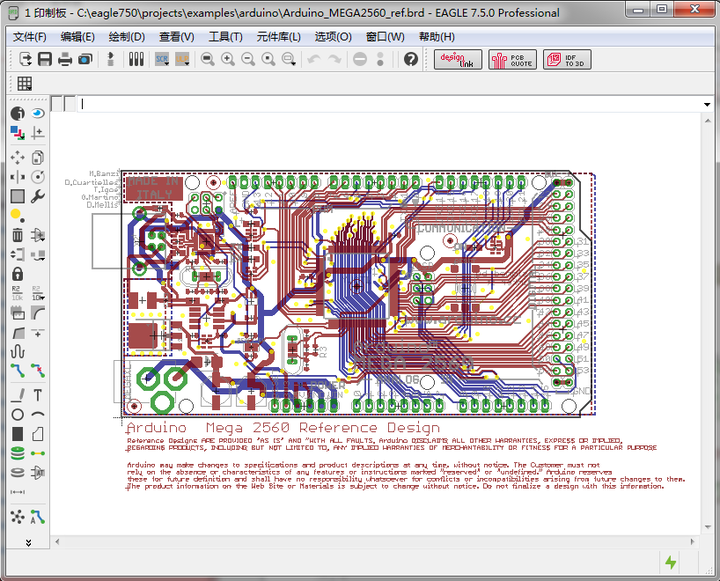Open the 绘制(D) menu

click(x=127, y=37)
